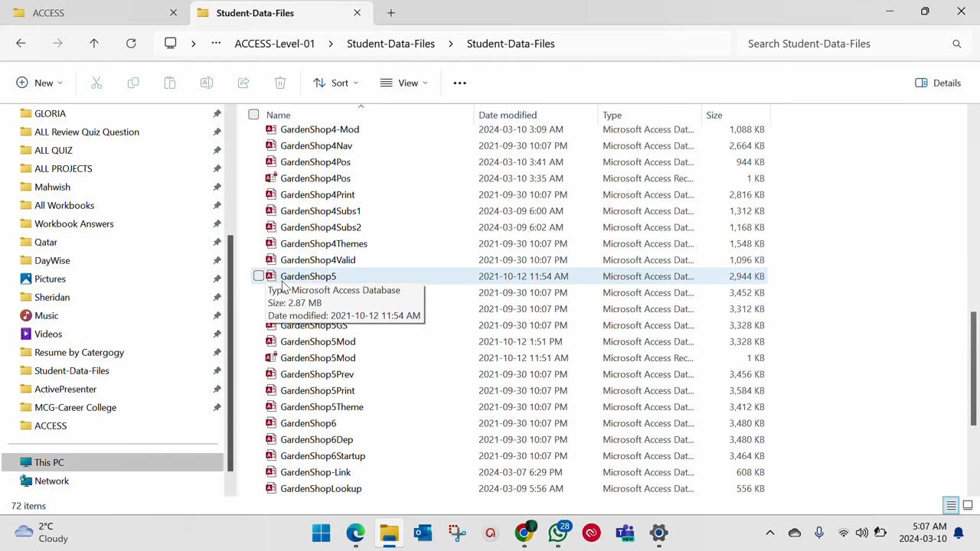The height and width of the screenshot is (551, 980).
Task: Open the Sort dropdown menu
Action: pyautogui.click(x=335, y=83)
